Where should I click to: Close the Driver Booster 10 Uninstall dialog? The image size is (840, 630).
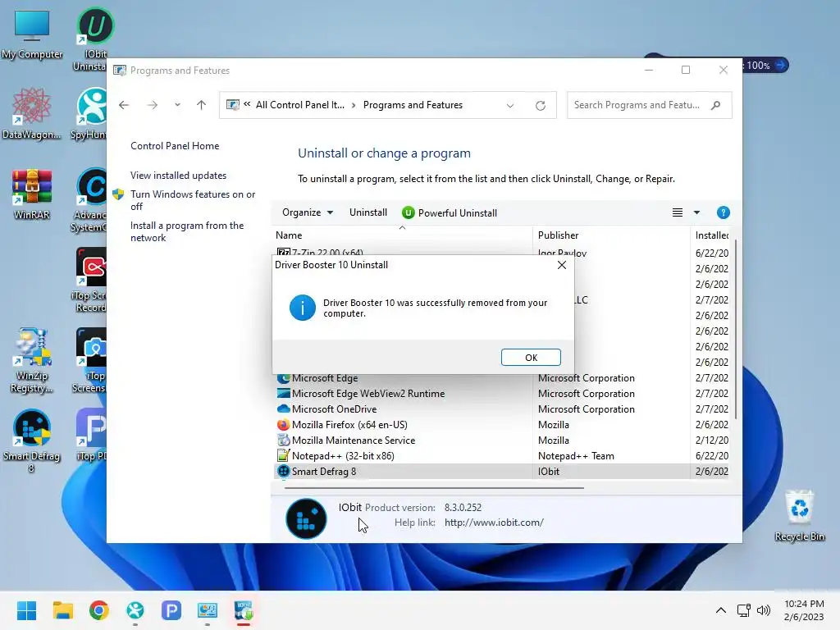[x=561, y=265]
